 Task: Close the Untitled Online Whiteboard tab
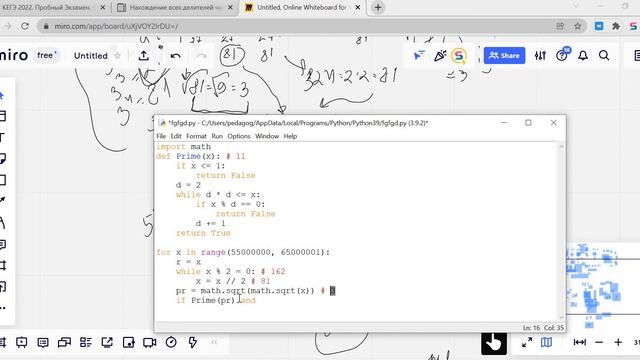point(358,7)
